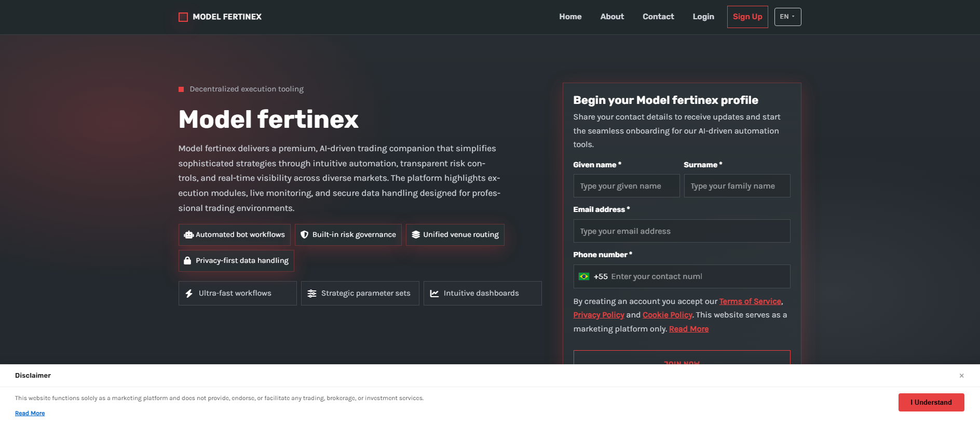Open the EN language dropdown
This screenshot has height=425, width=980.
tap(787, 17)
